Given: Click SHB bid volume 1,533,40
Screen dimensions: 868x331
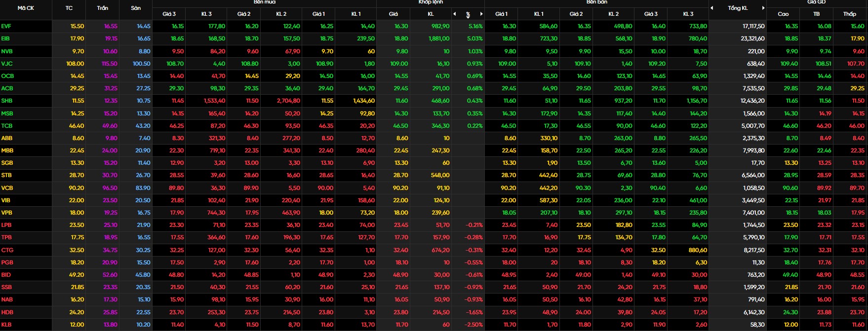Looking at the screenshot, I should pos(215,101).
